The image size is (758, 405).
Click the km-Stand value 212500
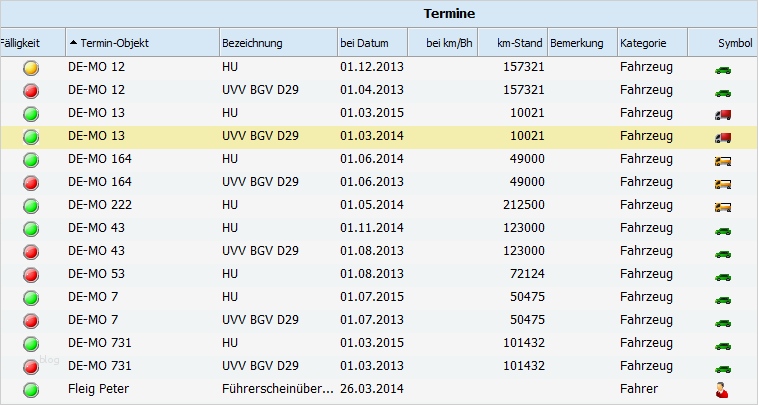(520, 205)
